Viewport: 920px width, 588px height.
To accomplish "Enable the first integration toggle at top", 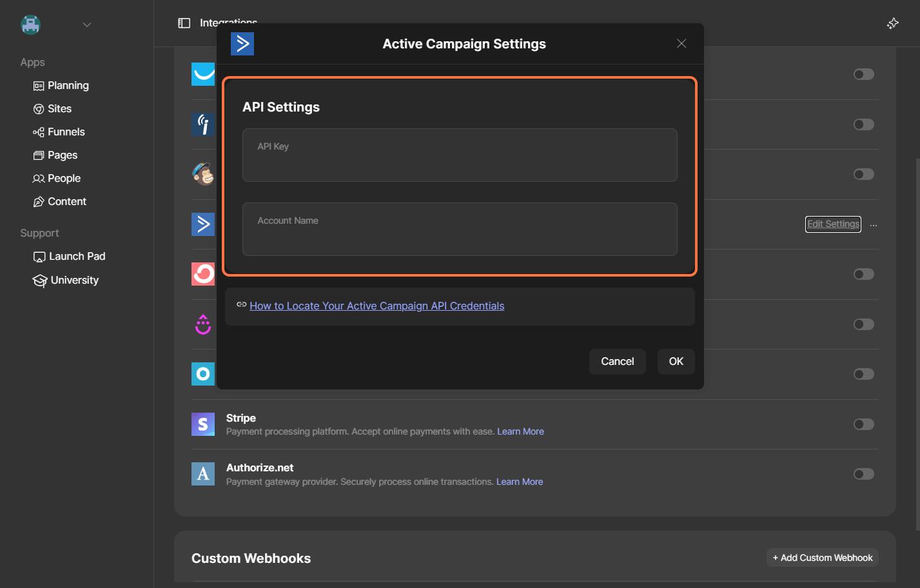I will pos(864,74).
